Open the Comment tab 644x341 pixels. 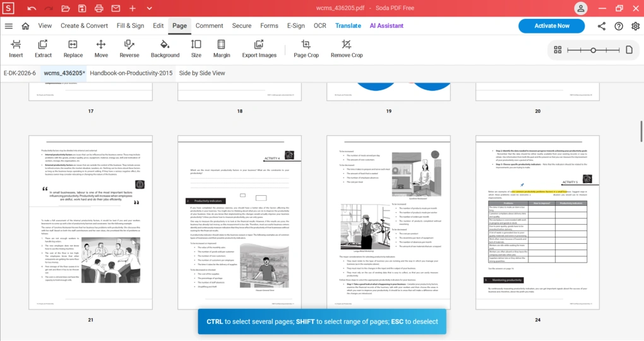tap(210, 25)
